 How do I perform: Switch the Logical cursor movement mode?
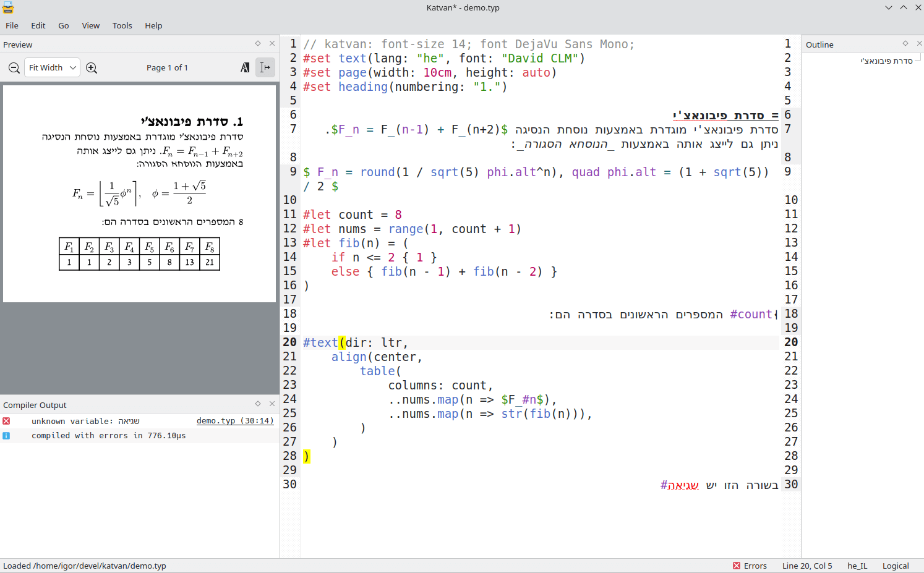(x=896, y=566)
